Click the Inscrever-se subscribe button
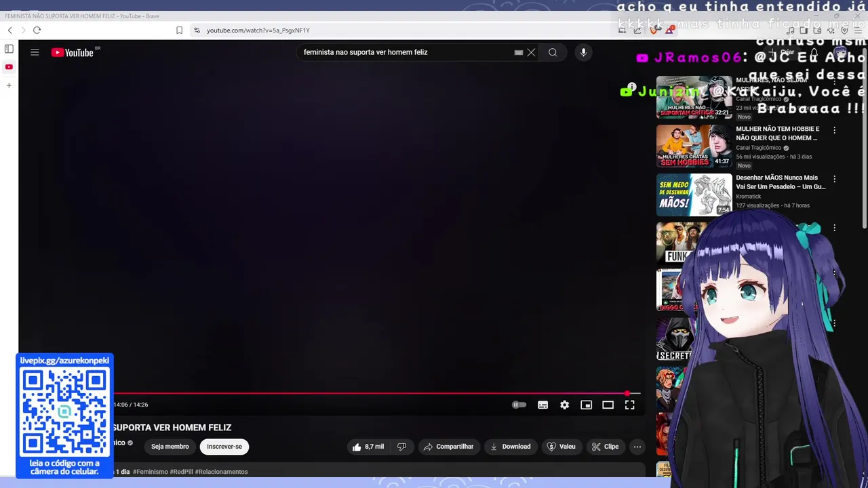 click(x=224, y=447)
